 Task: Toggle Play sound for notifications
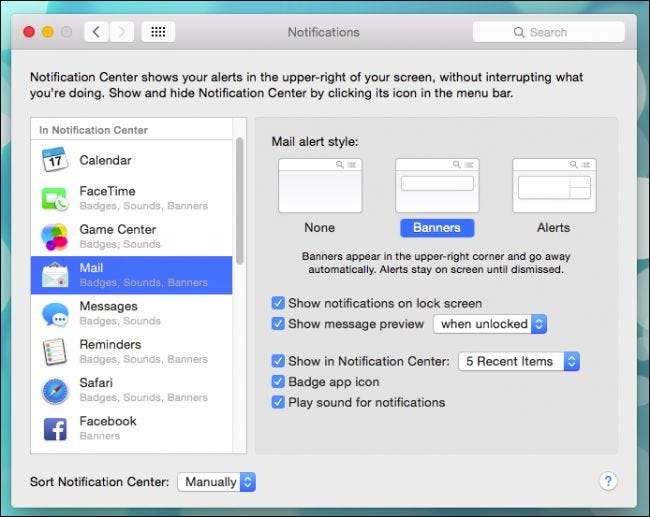tap(278, 402)
